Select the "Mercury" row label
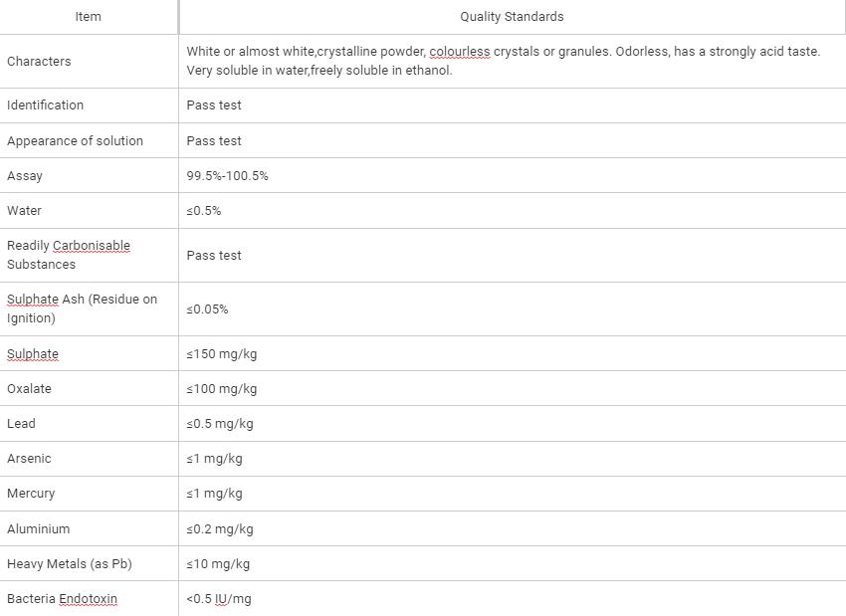846x616 pixels. pos(31,494)
